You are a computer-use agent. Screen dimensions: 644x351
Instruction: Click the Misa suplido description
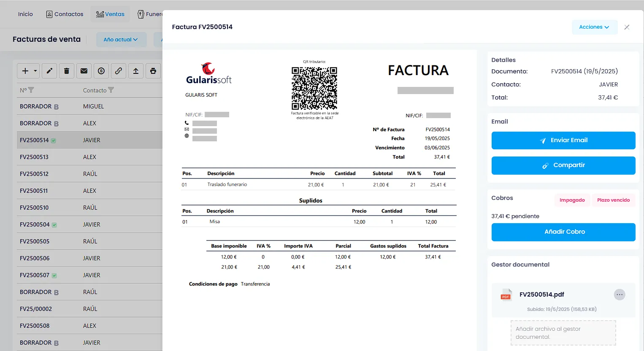214,221
